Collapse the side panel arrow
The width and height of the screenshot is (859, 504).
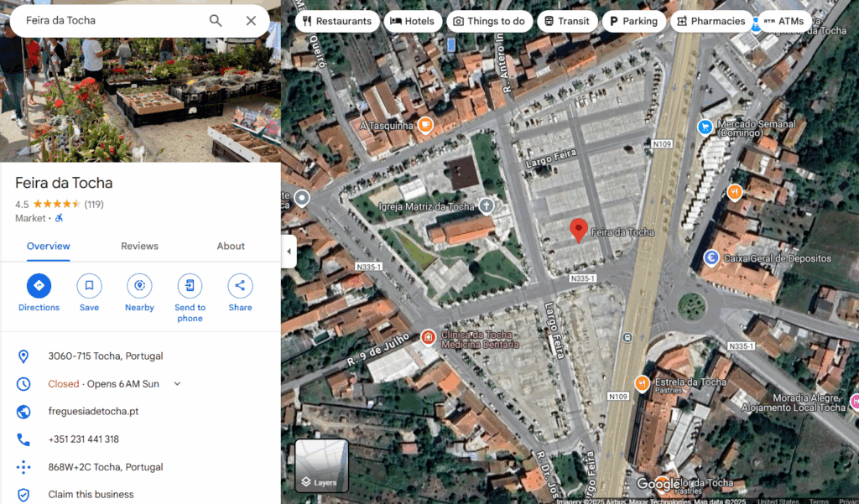(289, 252)
